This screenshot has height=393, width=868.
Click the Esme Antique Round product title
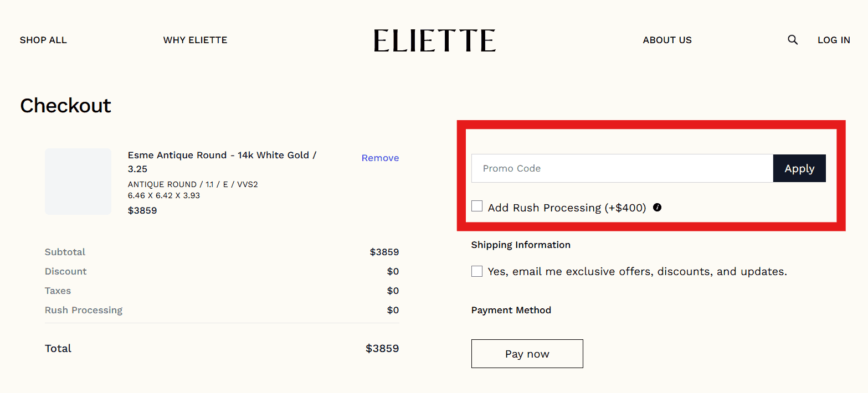(222, 156)
